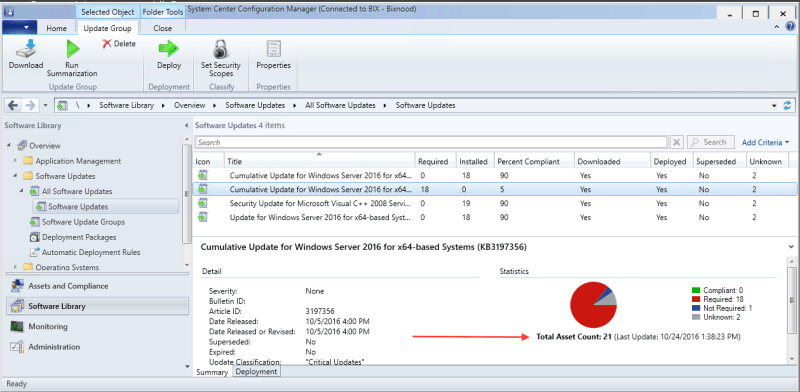The image size is (800, 392).
Task: Switch to the Close ribbon tab
Action: click(162, 28)
